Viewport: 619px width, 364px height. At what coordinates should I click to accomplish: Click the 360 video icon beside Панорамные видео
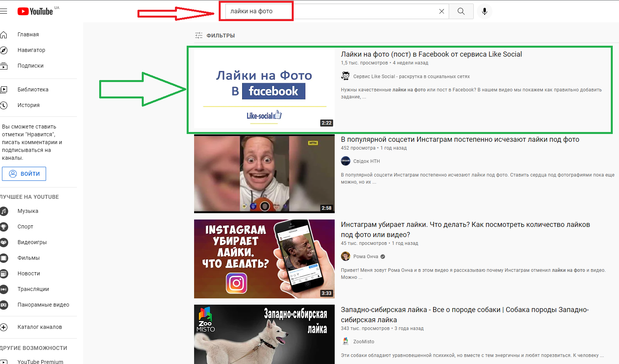coord(4,305)
